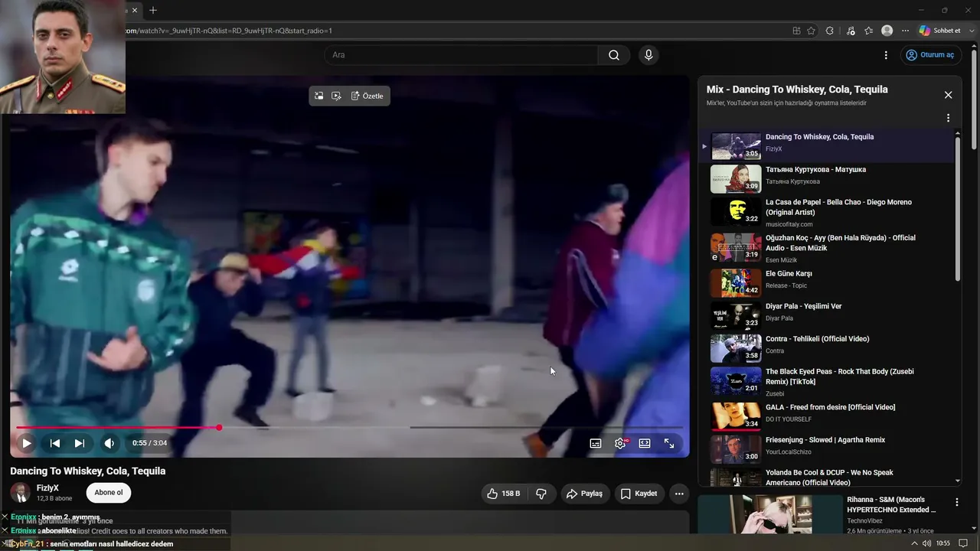Skip to the next video

point(80,443)
